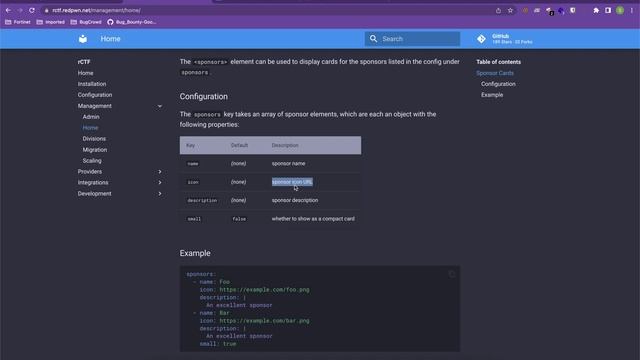Click the address bar URL
The width and height of the screenshot is (640, 360).
point(96,10)
